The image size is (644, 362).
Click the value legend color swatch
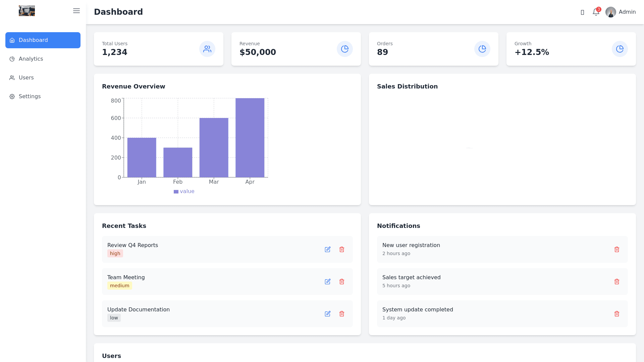pos(176,192)
